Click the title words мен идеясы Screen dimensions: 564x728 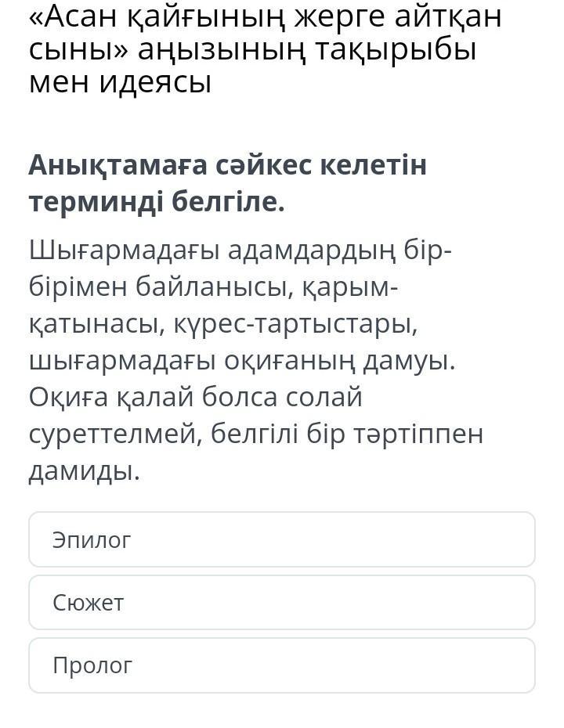pos(120,82)
